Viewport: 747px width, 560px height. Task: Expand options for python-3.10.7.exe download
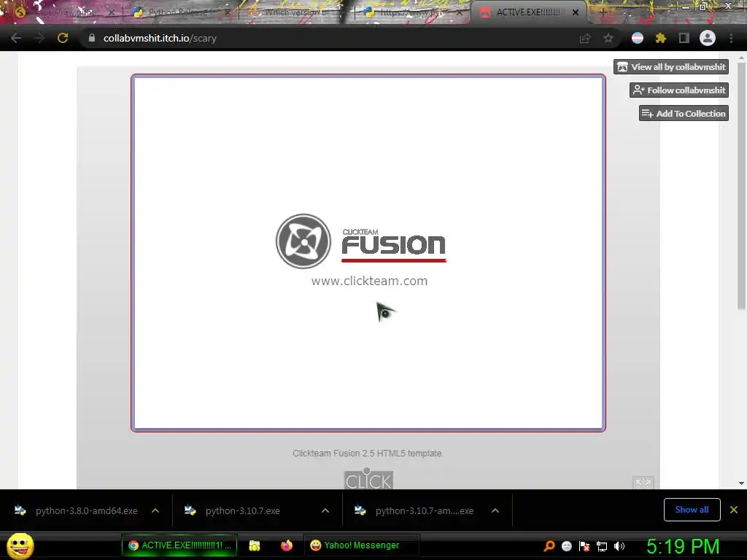[325, 510]
